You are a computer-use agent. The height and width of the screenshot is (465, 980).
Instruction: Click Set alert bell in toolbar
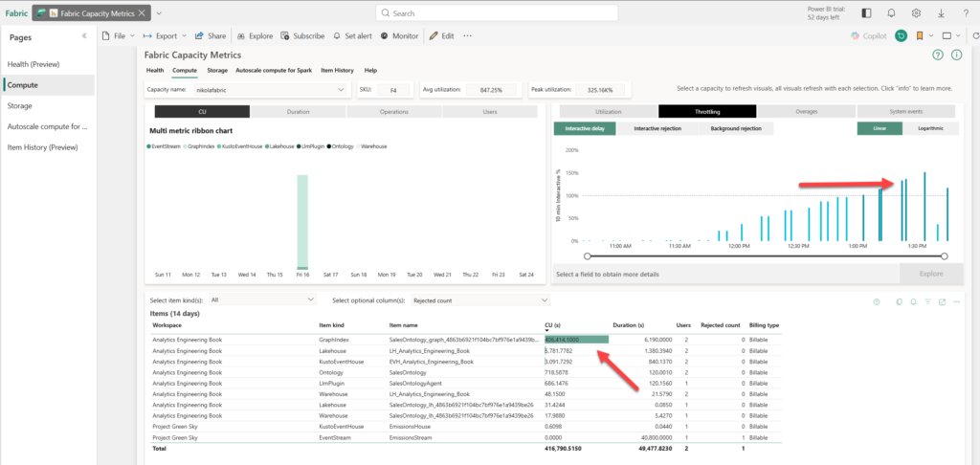[x=352, y=35]
